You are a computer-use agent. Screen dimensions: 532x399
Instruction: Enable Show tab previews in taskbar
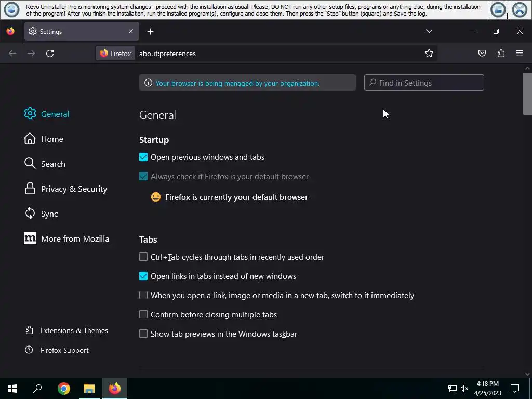[143, 334]
